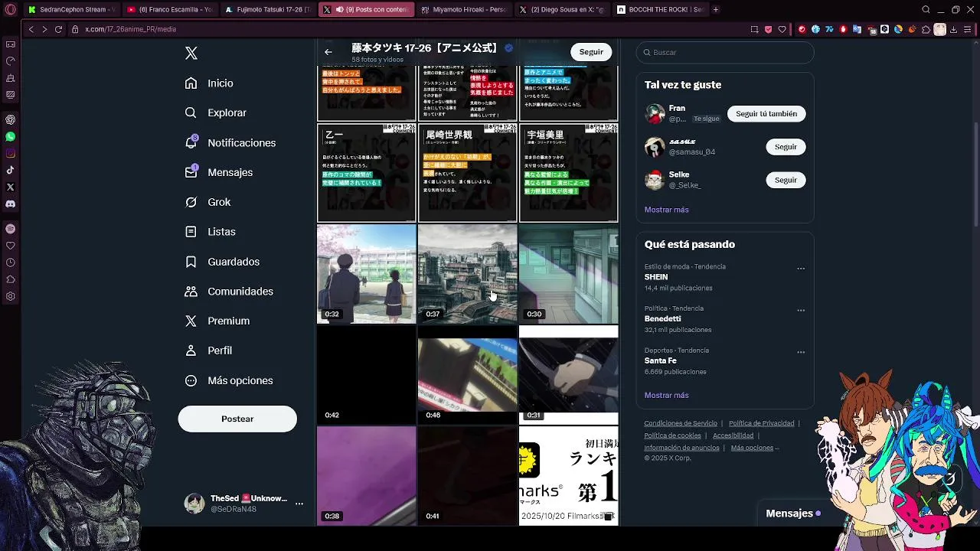Click Mostrar más under Tal vez te guste

[666, 210]
